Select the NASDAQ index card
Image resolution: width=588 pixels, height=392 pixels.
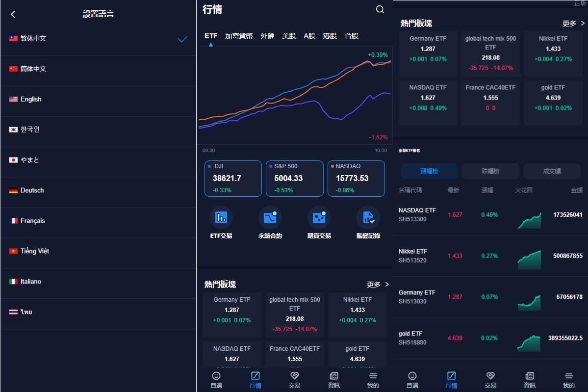pyautogui.click(x=356, y=178)
